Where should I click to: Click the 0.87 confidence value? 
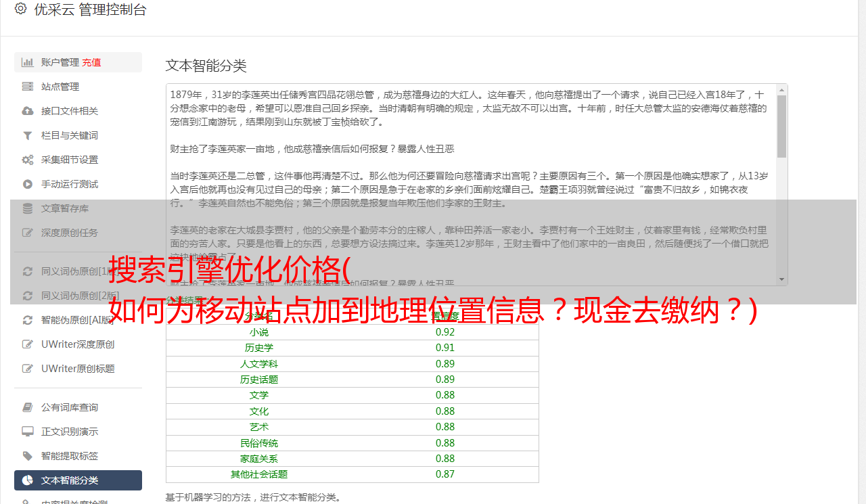coord(445,474)
